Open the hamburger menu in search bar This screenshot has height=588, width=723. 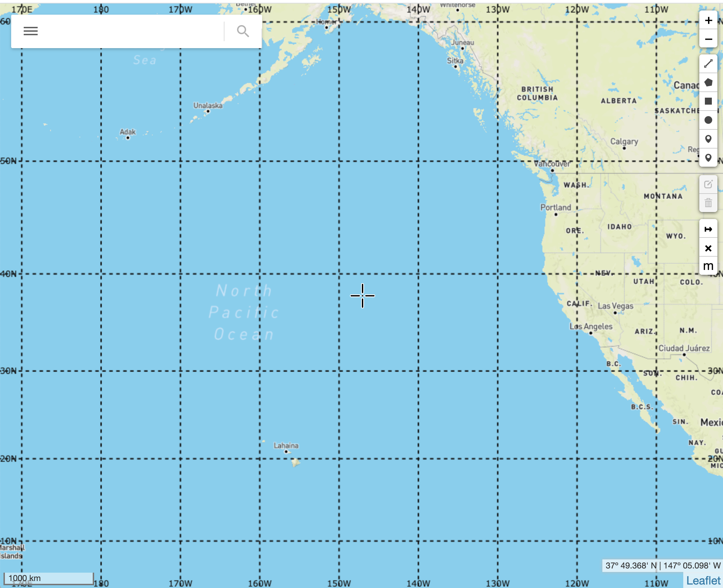coord(31,31)
